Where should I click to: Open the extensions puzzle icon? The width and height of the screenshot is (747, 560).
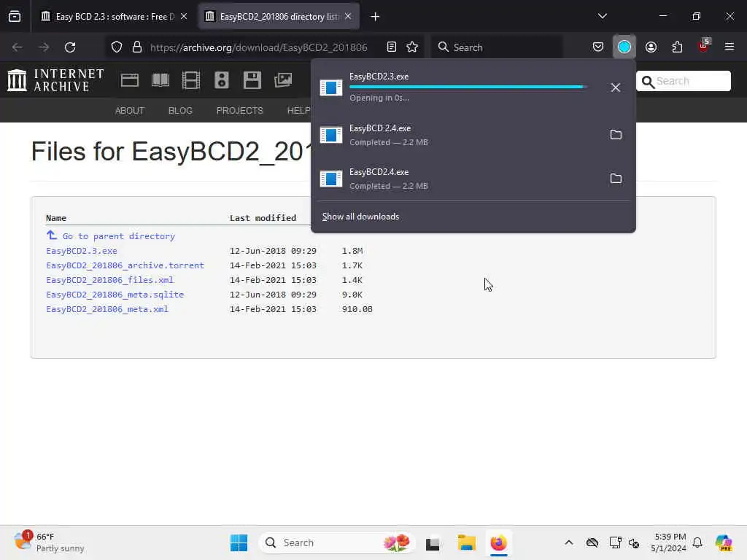click(677, 47)
